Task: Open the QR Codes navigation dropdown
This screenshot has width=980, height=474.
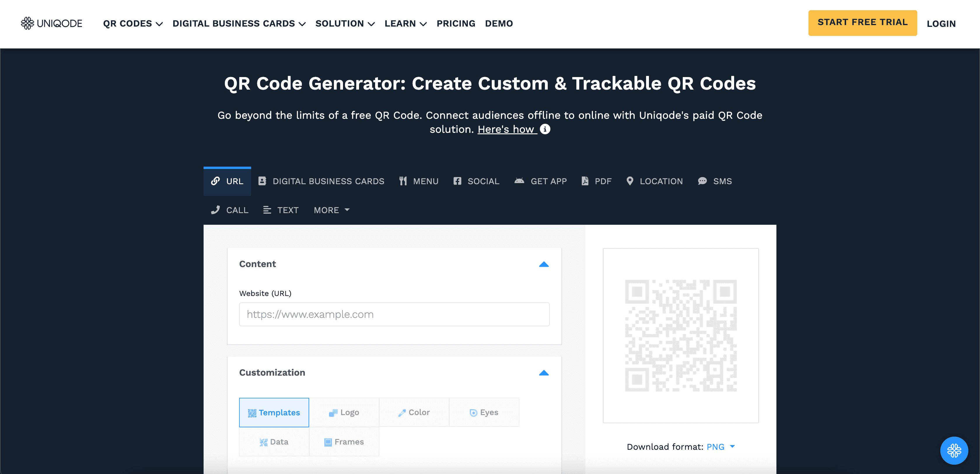Action: point(133,24)
